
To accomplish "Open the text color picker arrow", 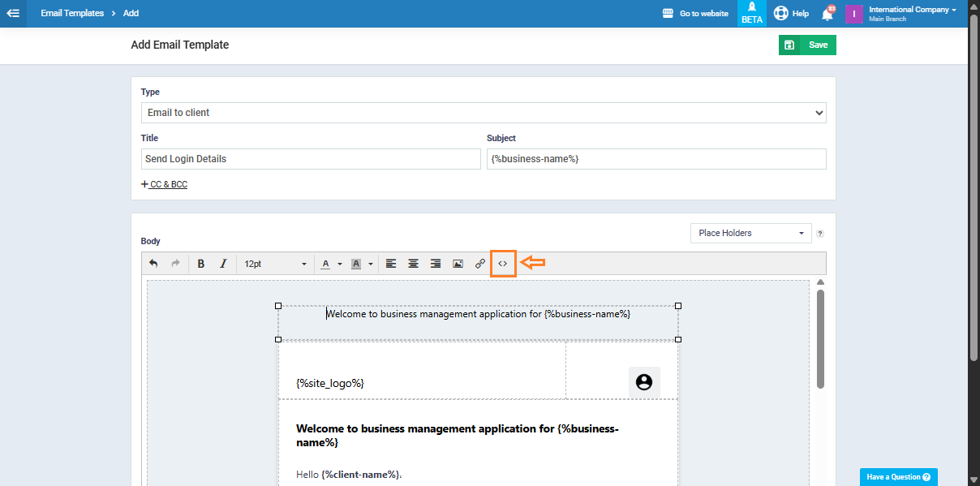I will coord(340,264).
